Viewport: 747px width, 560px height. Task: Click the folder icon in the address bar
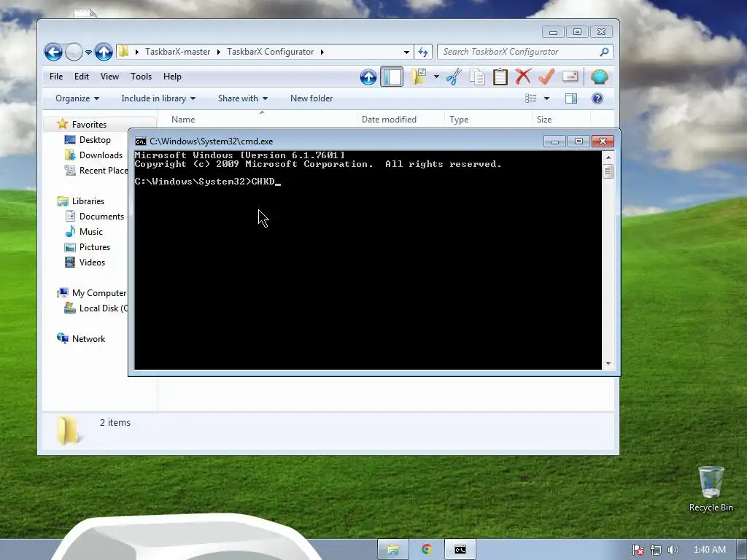click(124, 52)
